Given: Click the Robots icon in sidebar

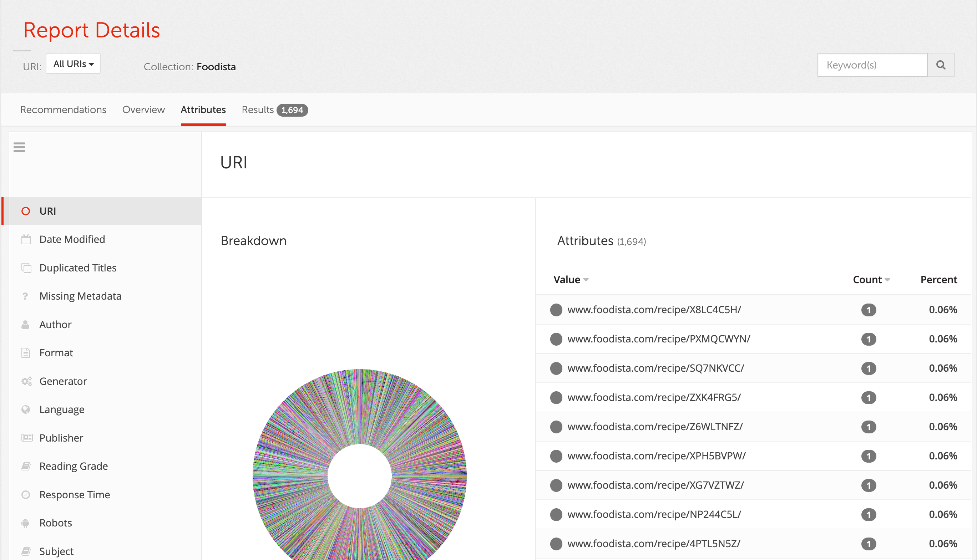Looking at the screenshot, I should pos(26,523).
